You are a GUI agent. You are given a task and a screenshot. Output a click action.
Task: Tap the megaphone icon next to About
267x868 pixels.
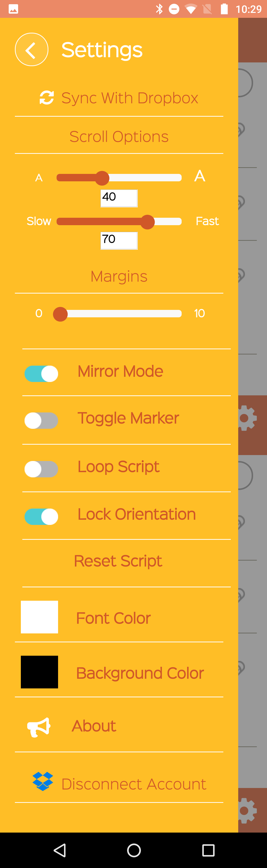(39, 727)
